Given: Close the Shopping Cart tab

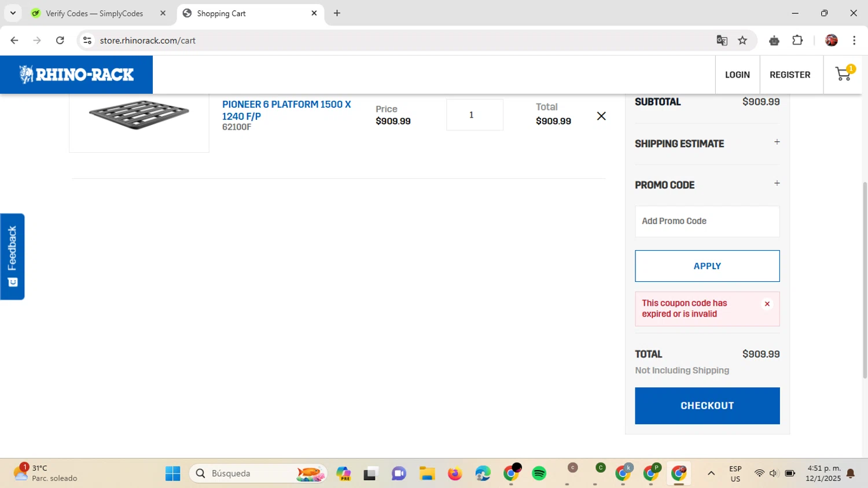Looking at the screenshot, I should (314, 13).
